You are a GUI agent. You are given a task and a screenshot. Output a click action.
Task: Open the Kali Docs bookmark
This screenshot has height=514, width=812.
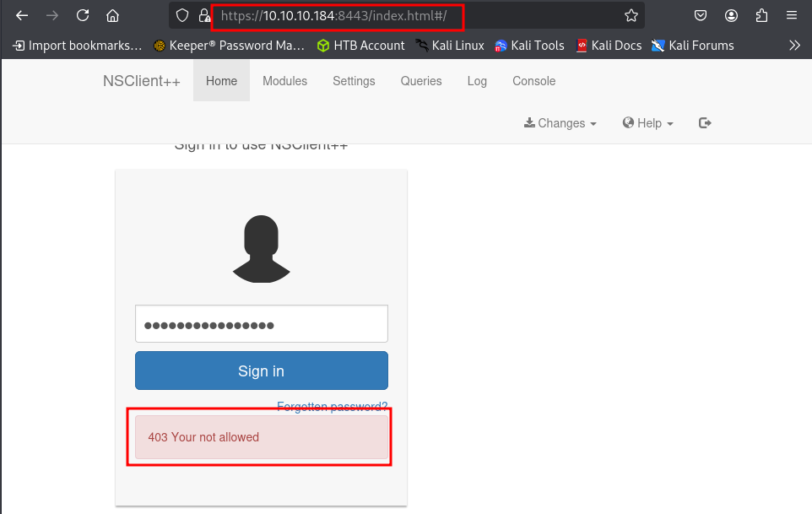pyautogui.click(x=609, y=46)
